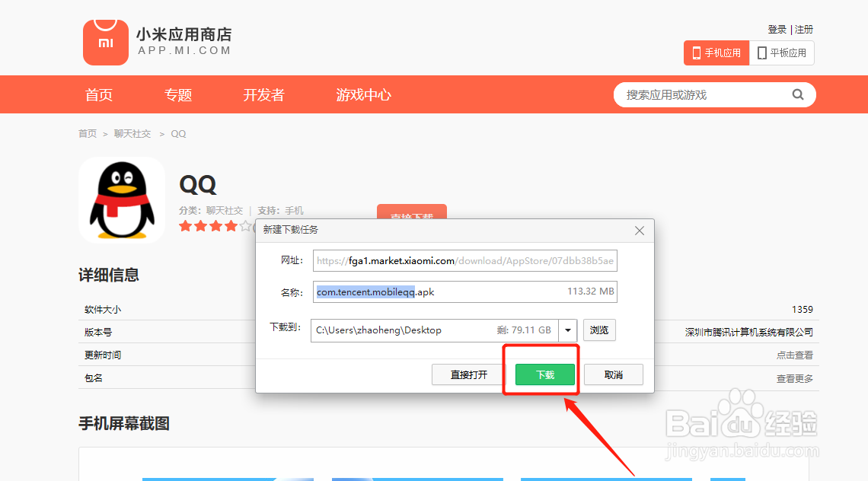
Task: Click the 详细信息 heading
Action: click(108, 275)
